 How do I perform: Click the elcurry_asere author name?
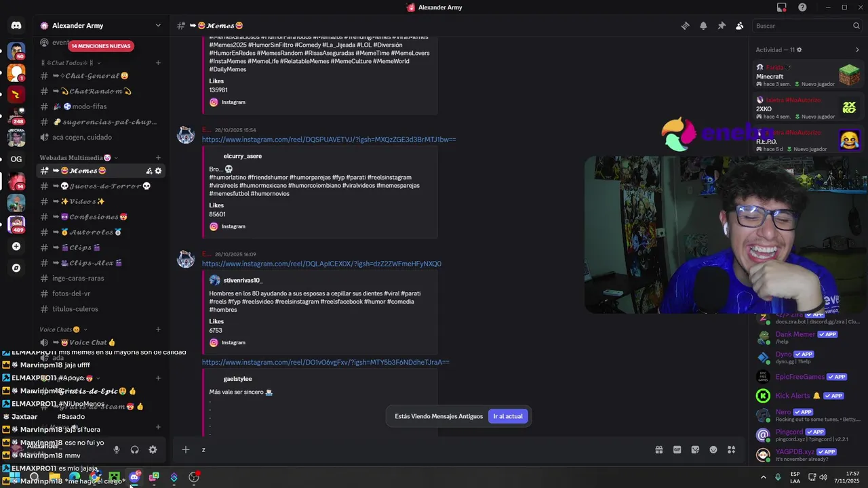tap(243, 156)
